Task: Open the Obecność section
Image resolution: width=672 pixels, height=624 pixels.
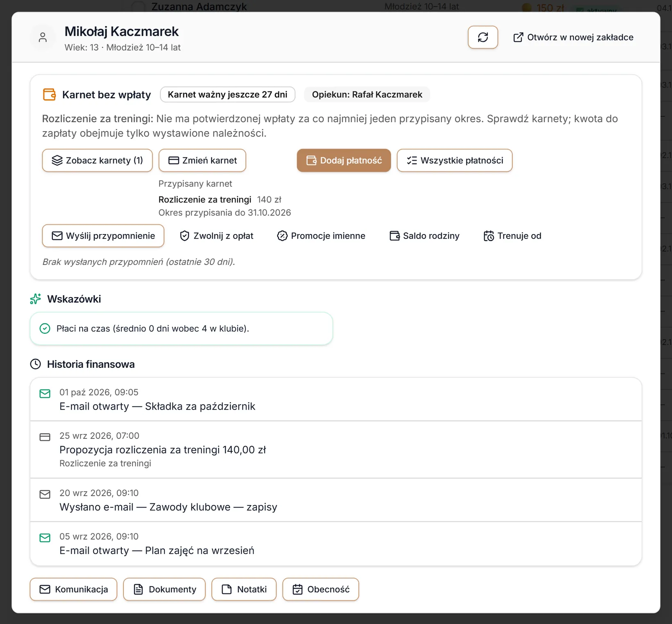Action: click(x=320, y=589)
